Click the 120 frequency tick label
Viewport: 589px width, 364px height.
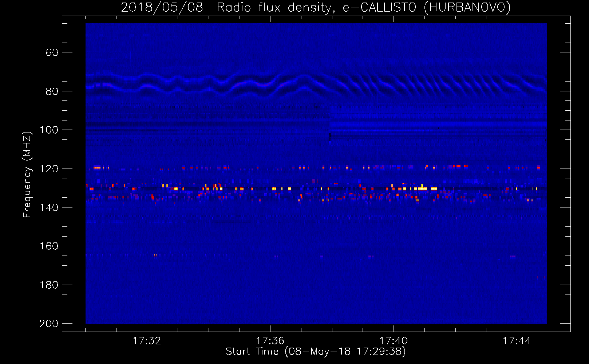(x=49, y=169)
